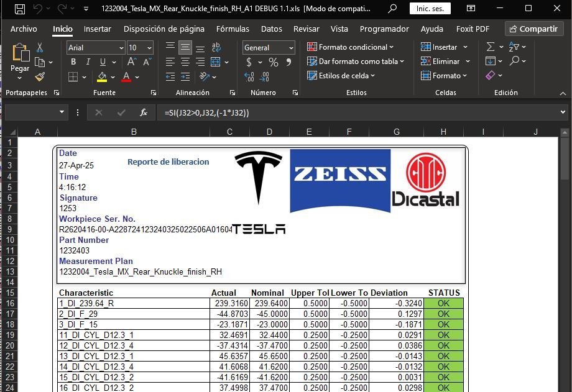572x392 pixels.
Task: Click the formula bar text
Action: pos(206,112)
